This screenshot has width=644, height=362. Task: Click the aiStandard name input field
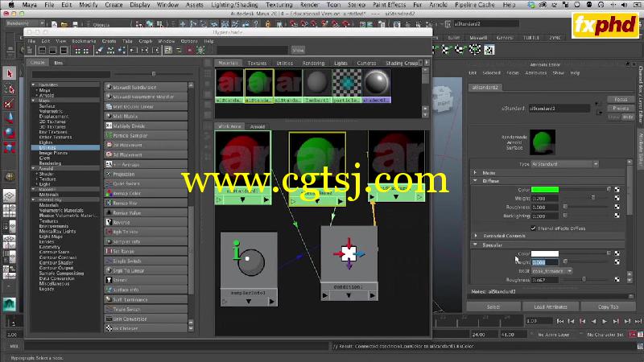click(x=559, y=109)
